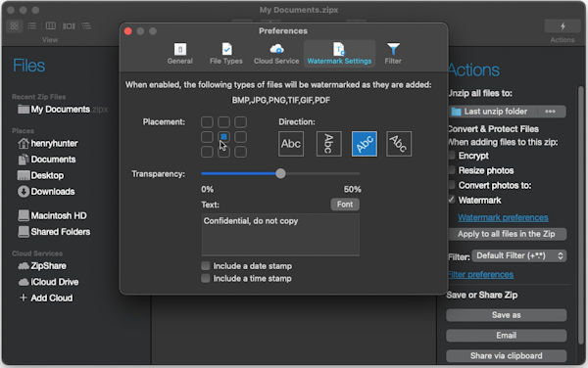Viewport: 588px width, 368px height.
Task: Open the watermark Font chooser
Action: 345,205
